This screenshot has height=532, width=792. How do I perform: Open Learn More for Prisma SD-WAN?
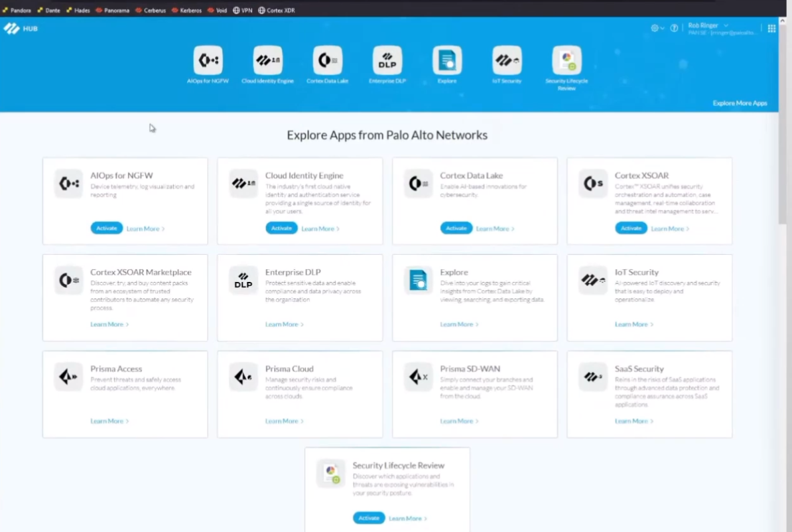coord(459,421)
